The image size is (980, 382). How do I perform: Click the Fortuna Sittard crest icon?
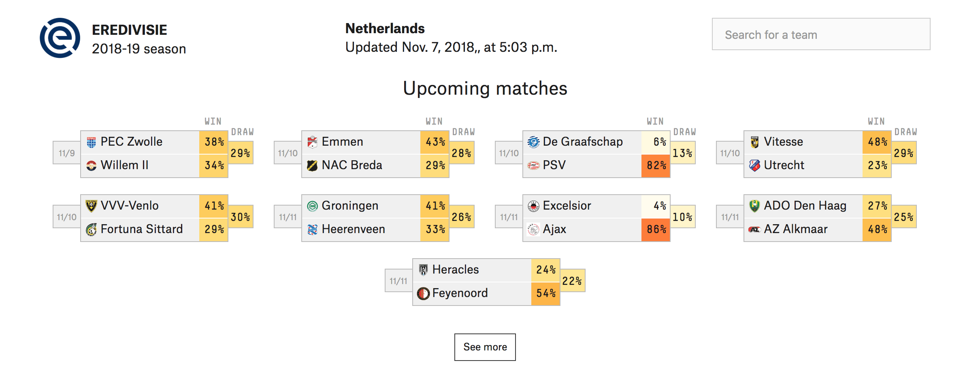92,229
